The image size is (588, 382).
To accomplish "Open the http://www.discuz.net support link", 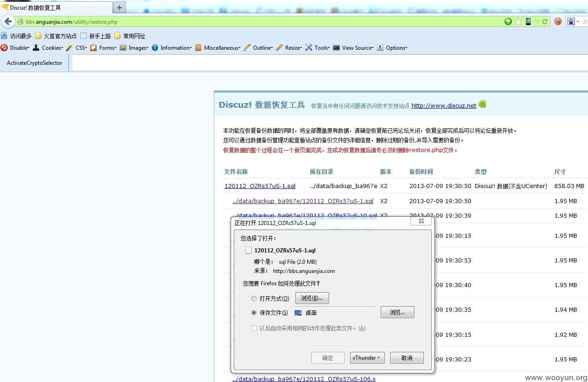I will pyautogui.click(x=444, y=105).
